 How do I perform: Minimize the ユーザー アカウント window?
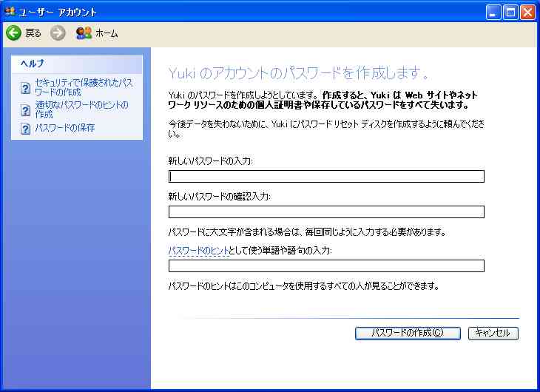pos(493,13)
